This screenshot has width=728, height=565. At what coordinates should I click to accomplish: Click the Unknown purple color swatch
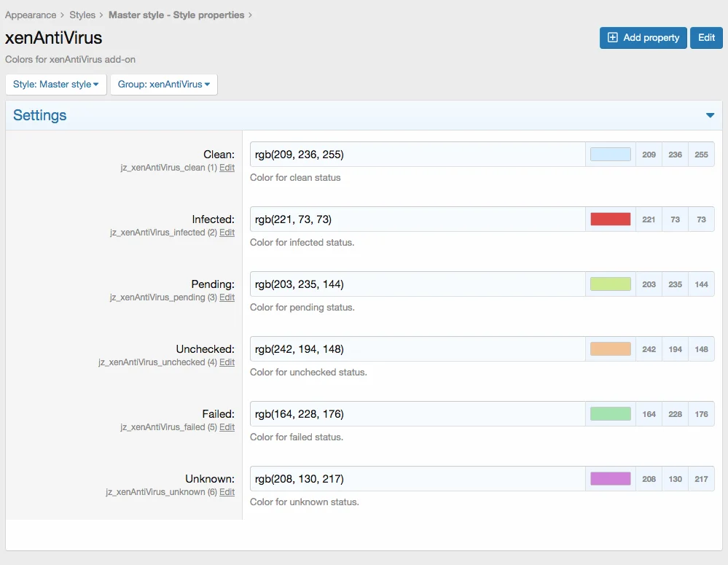click(610, 479)
